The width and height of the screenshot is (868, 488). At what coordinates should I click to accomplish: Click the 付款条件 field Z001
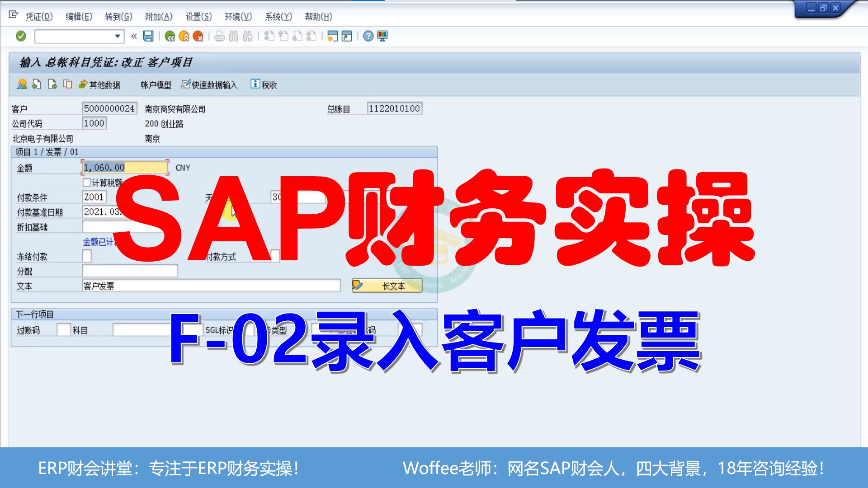pyautogui.click(x=94, y=197)
